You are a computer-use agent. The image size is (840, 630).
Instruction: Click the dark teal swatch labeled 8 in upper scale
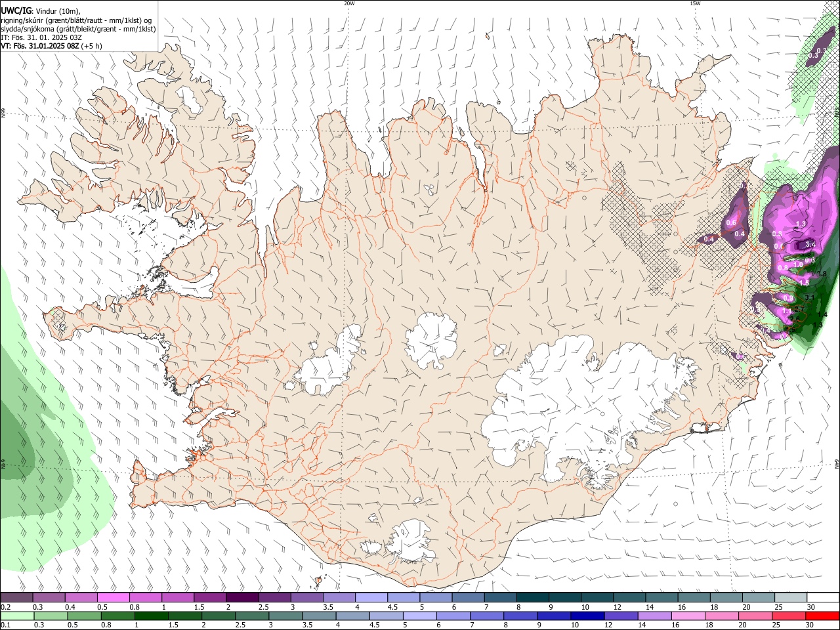[x=532, y=597]
